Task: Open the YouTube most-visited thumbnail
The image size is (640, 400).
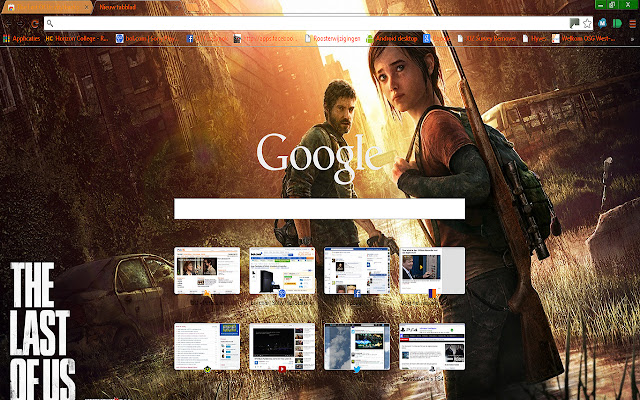Action: click(x=282, y=347)
